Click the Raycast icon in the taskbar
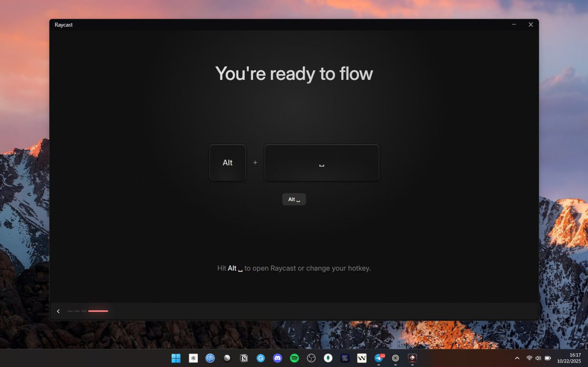 [x=412, y=358]
